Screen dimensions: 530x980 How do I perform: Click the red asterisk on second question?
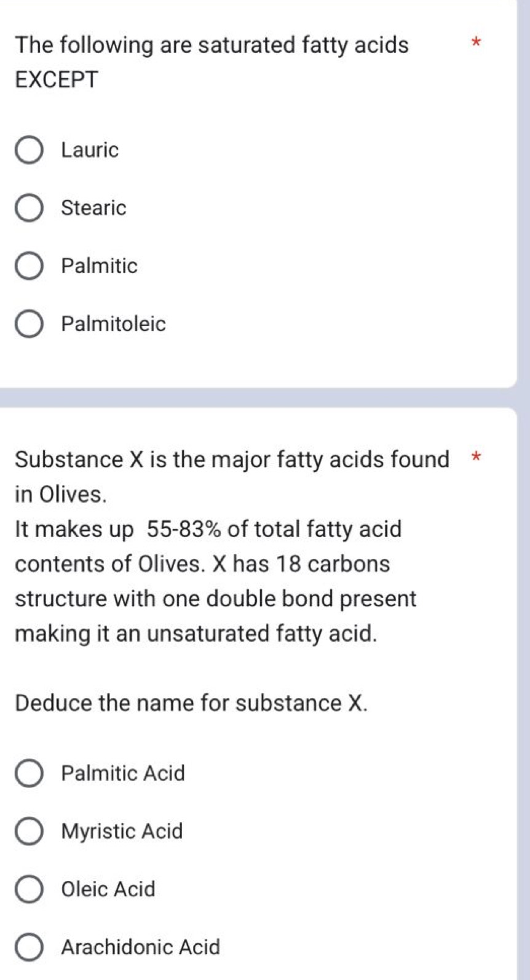(477, 458)
